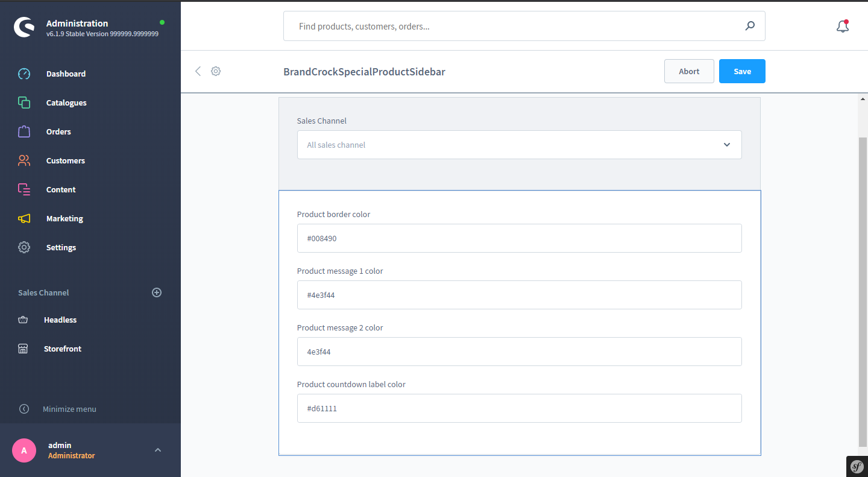Click the Settings gear icon in sidebar
This screenshot has width=868, height=477.
(24, 247)
